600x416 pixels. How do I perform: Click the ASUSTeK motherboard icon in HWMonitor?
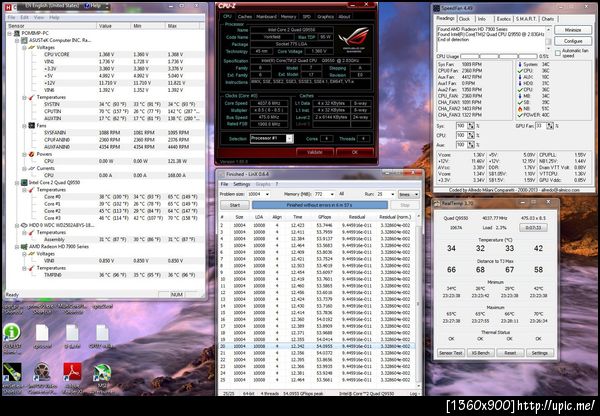click(x=24, y=40)
